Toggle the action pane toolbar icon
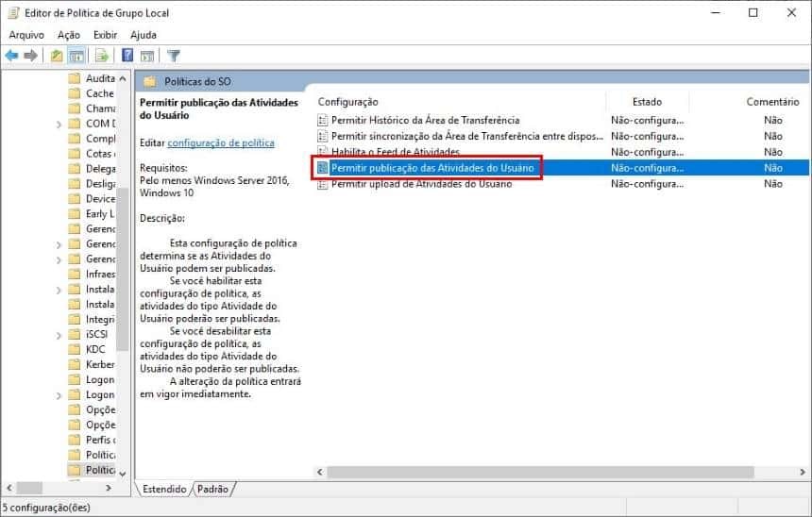Screen dimensions: 812x517 [147, 56]
